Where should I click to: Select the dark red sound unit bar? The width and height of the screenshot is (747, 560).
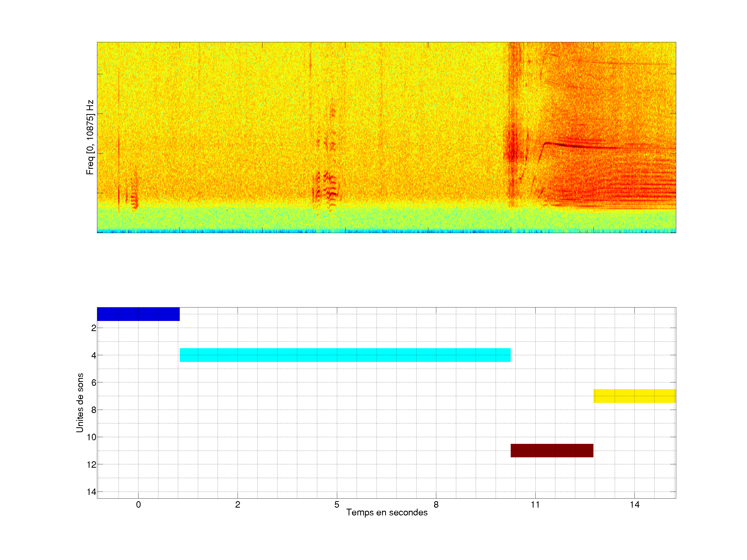point(552,451)
